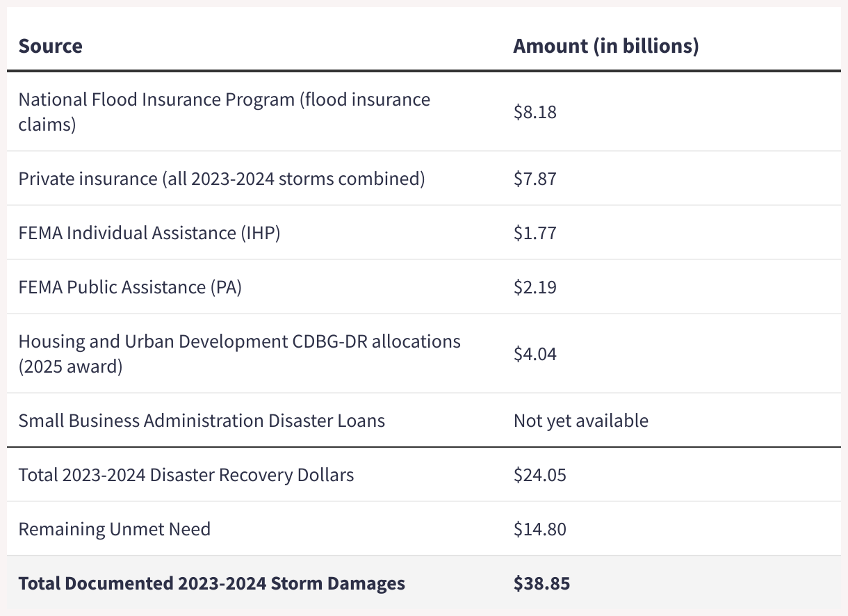Screen dimensions: 848x616
Task: Click the Amount (in billions) column header
Action: click(605, 46)
